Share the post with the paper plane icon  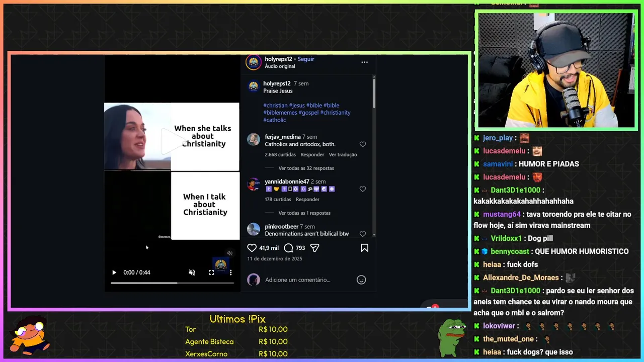pos(315,248)
